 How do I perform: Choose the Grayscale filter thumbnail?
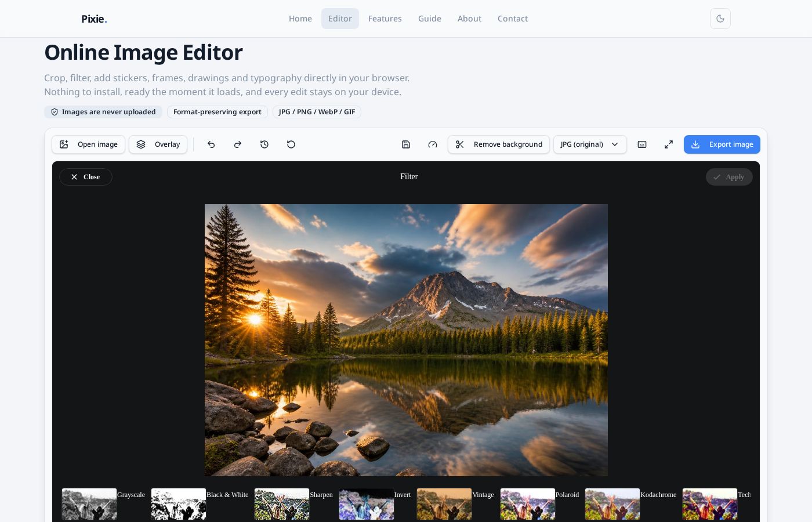(89, 504)
